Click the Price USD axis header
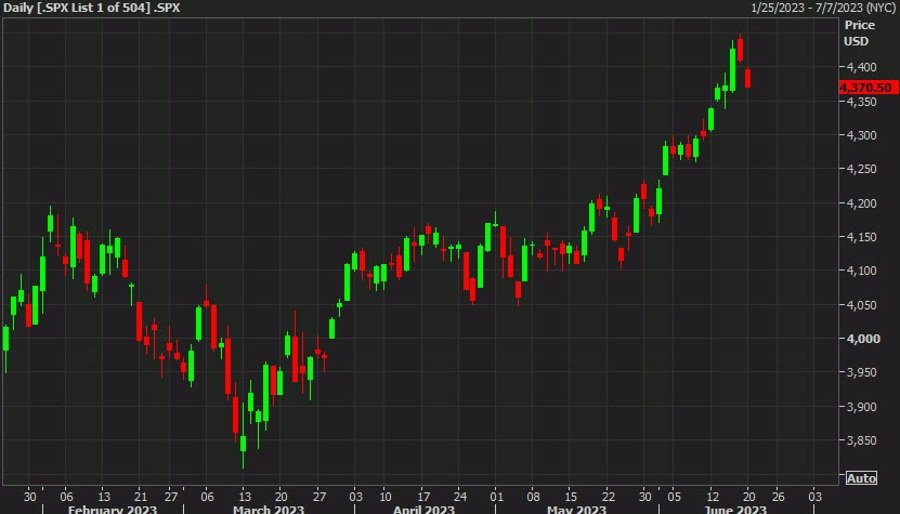The image size is (900, 514). click(859, 32)
